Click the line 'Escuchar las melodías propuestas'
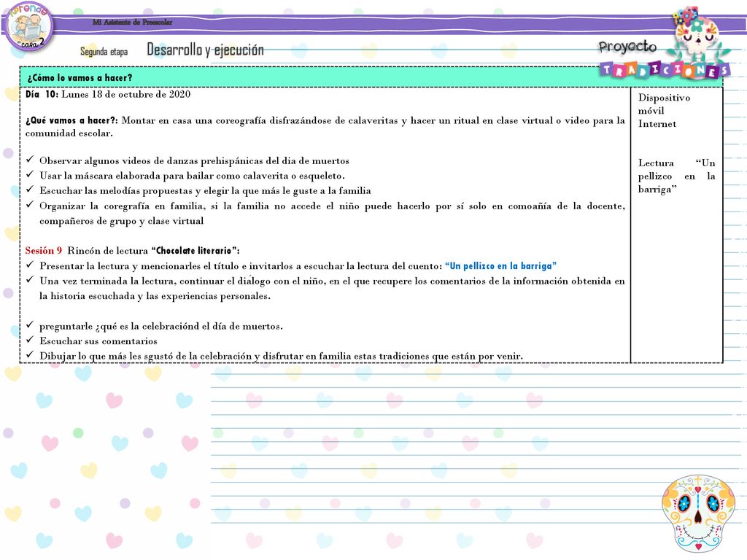 tap(205, 191)
